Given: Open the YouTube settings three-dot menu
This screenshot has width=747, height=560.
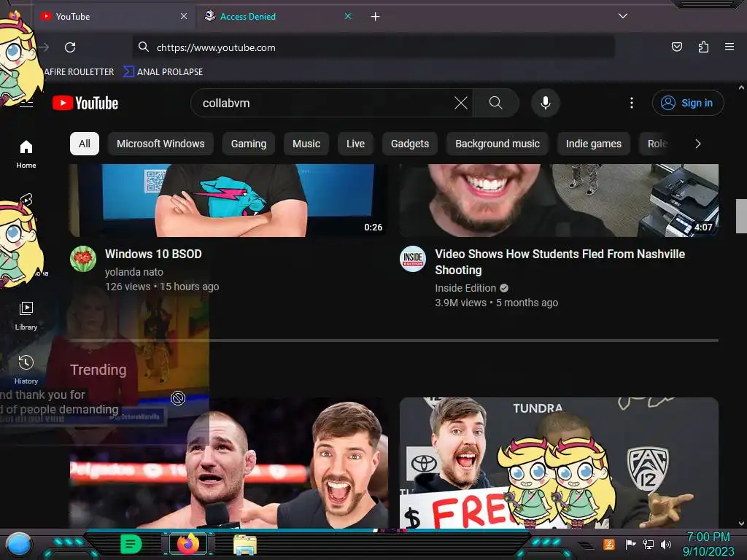Looking at the screenshot, I should (x=632, y=103).
